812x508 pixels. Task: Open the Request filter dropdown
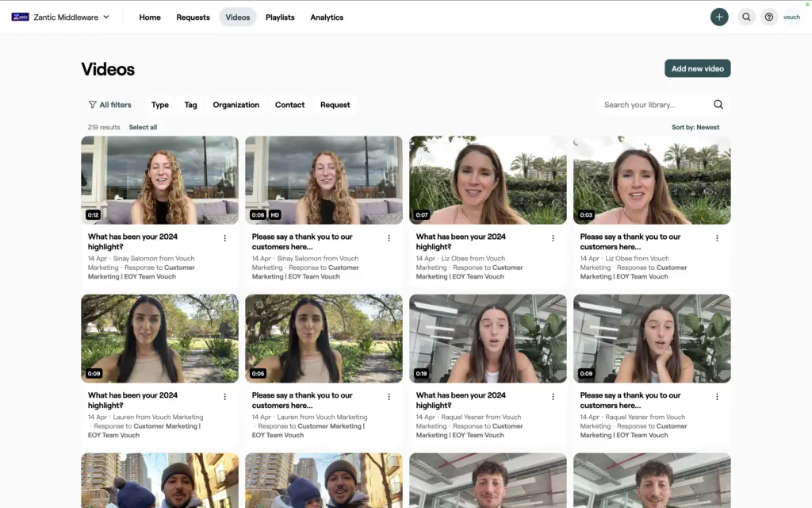335,105
